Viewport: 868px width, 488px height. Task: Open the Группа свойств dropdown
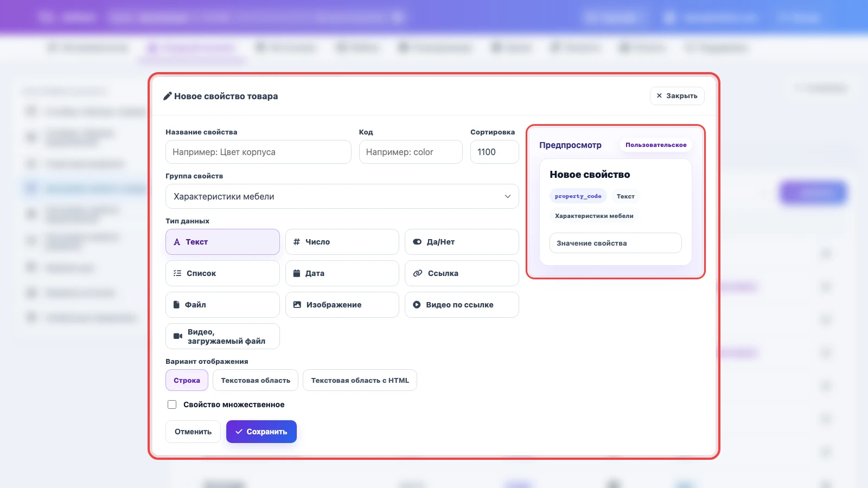point(342,196)
